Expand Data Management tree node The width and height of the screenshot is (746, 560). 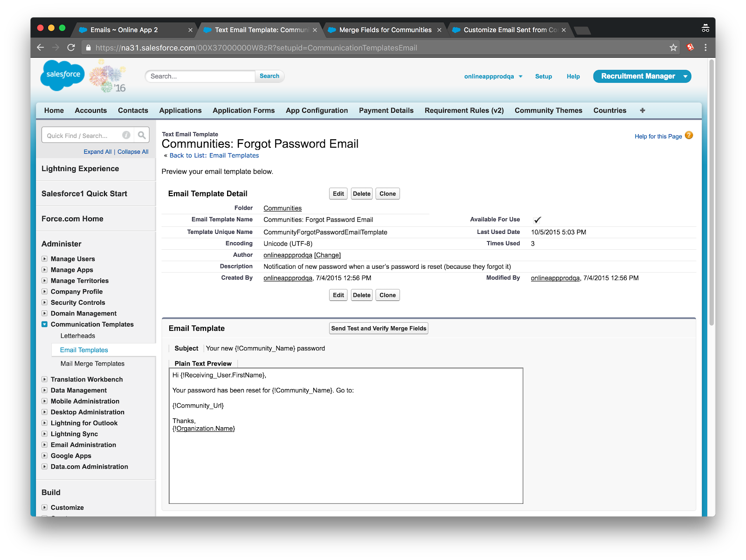44,390
